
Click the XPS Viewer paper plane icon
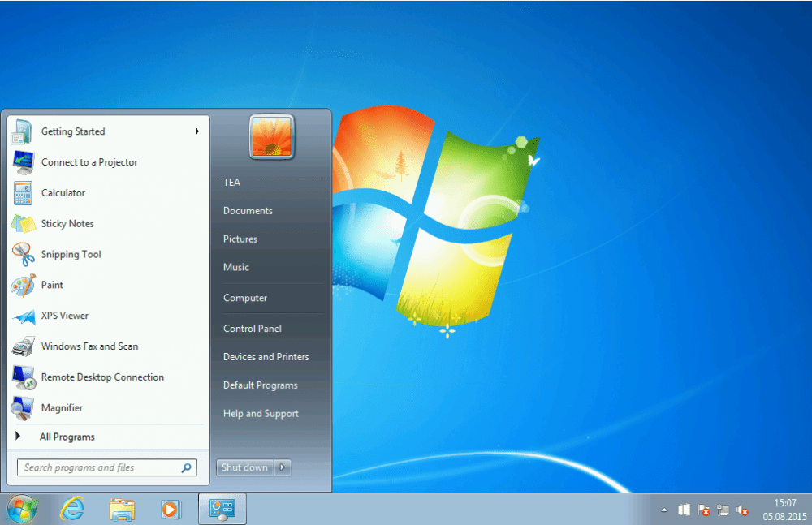pos(24,316)
